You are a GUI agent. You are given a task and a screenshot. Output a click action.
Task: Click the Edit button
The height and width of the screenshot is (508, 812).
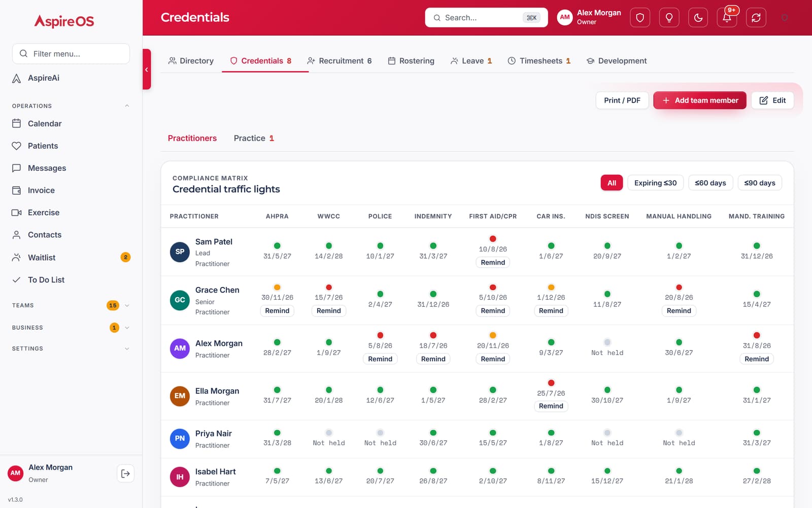click(x=772, y=100)
